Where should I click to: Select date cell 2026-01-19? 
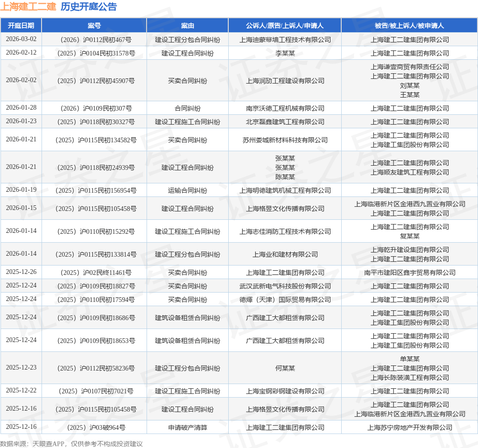(21, 190)
